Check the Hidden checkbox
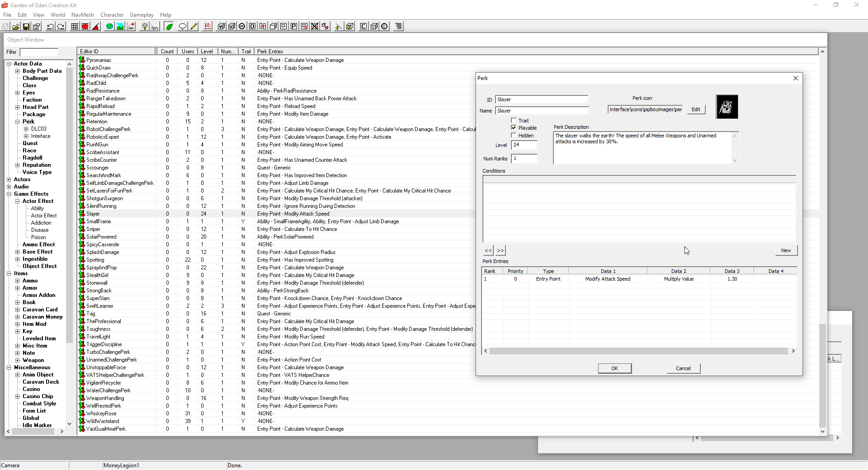868x470 pixels. (514, 136)
